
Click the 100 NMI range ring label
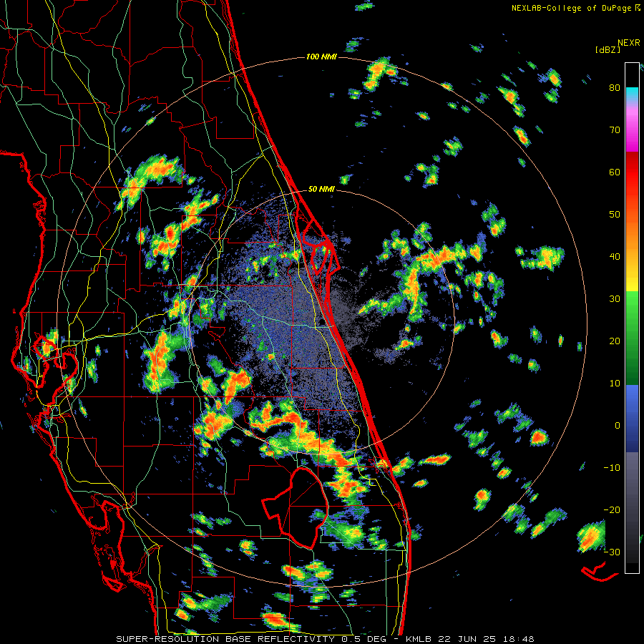[x=321, y=57]
